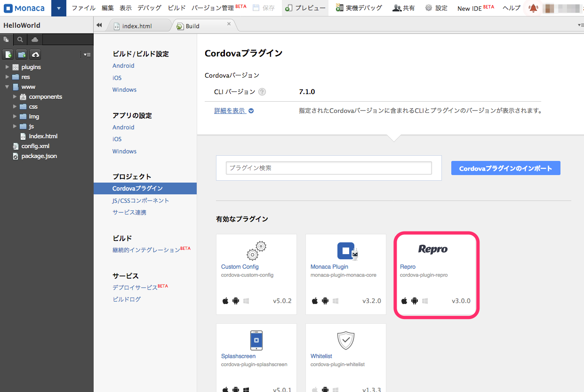This screenshot has width=584, height=392.
Task: Switch to New IDE beta
Action: [476, 8]
